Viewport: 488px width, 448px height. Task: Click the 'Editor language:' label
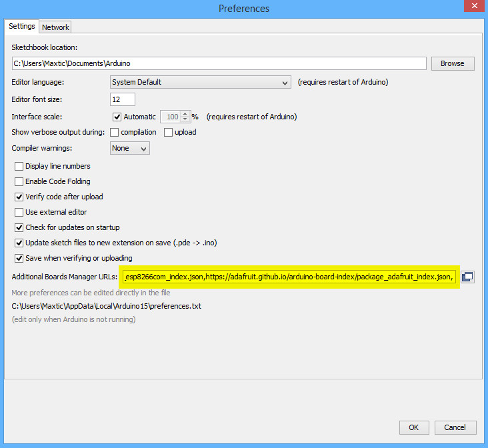38,82
